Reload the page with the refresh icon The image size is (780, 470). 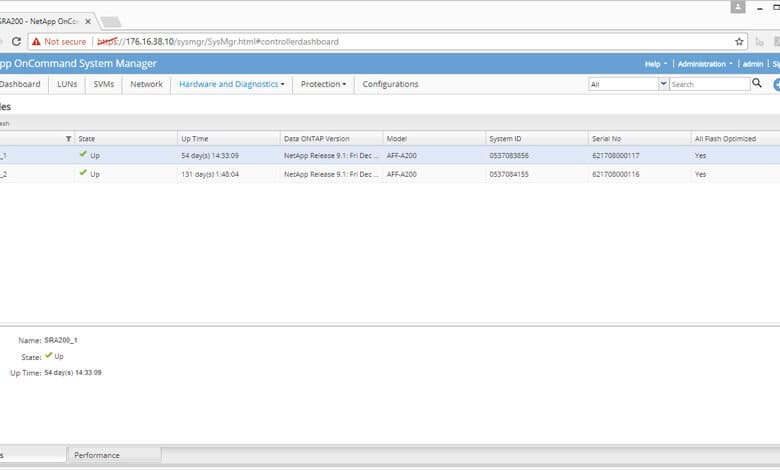coord(16,41)
